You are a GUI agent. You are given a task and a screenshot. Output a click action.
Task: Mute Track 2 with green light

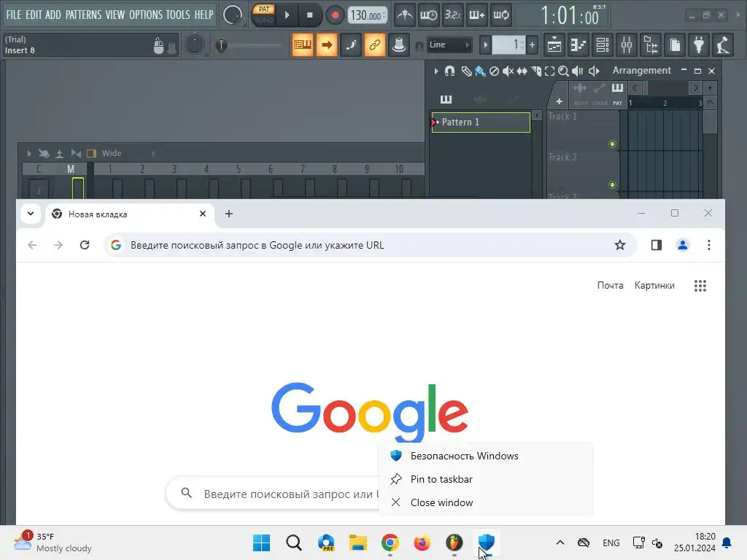coord(612,184)
